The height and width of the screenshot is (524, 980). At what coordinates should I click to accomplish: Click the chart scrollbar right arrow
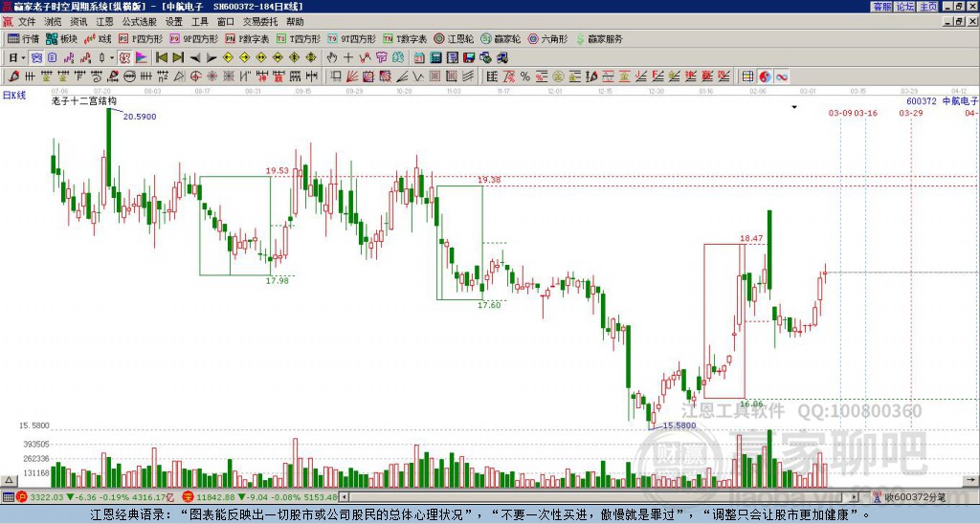855,497
